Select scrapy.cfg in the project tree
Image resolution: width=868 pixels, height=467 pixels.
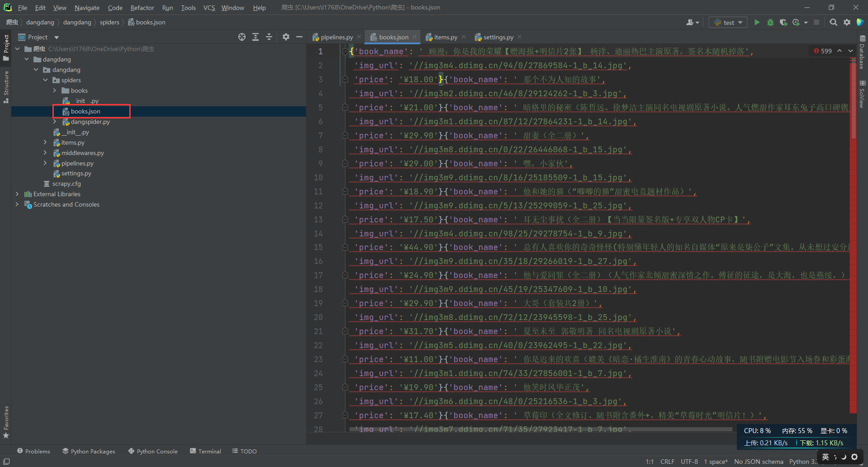point(66,184)
